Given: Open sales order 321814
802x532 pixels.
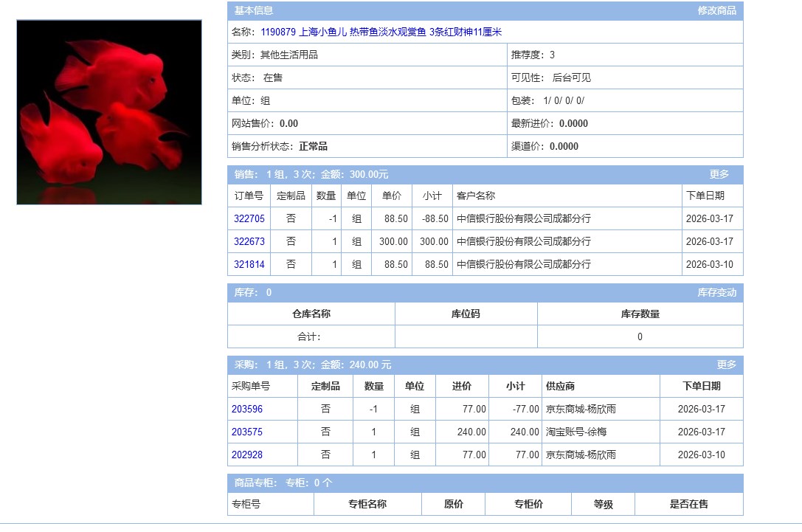Looking at the screenshot, I should (x=249, y=265).
